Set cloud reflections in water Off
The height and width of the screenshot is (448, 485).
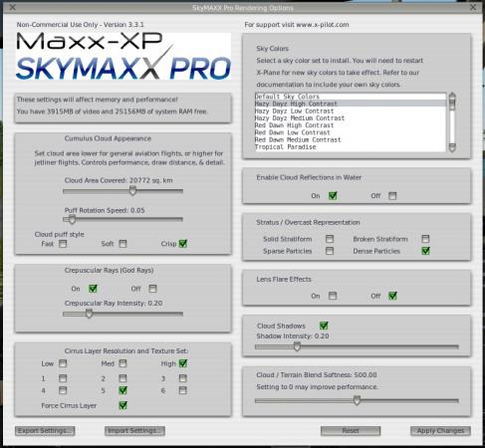click(x=392, y=196)
